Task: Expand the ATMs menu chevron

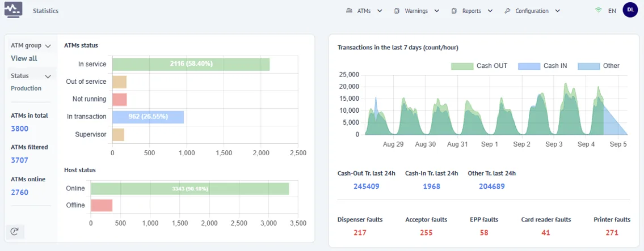Action: pos(380,11)
